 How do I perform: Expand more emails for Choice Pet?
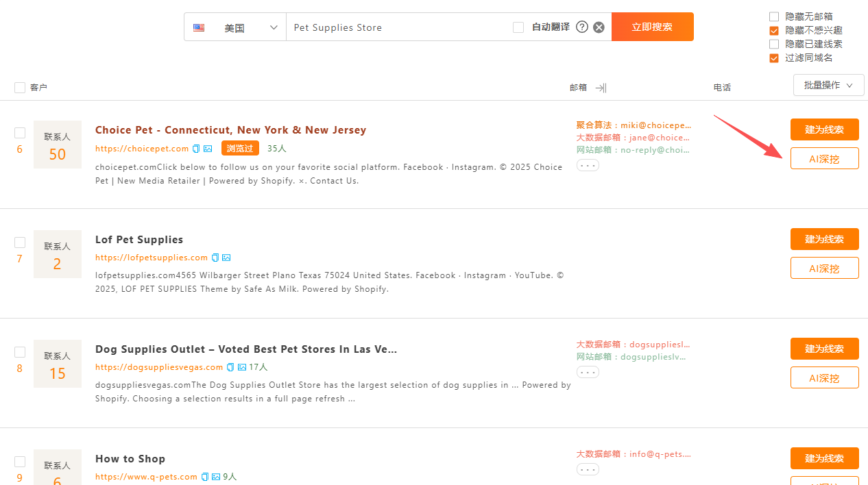click(x=588, y=165)
